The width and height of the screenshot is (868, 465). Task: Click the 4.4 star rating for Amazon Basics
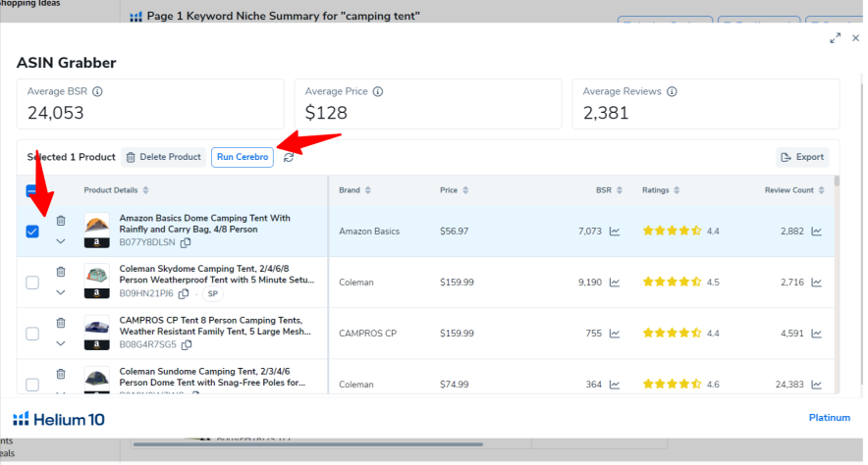[x=680, y=232]
